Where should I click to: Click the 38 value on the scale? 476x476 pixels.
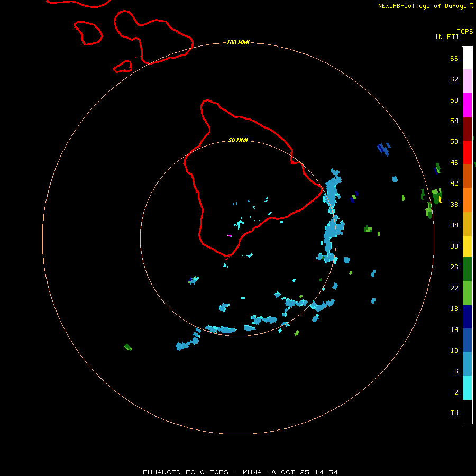coord(454,204)
